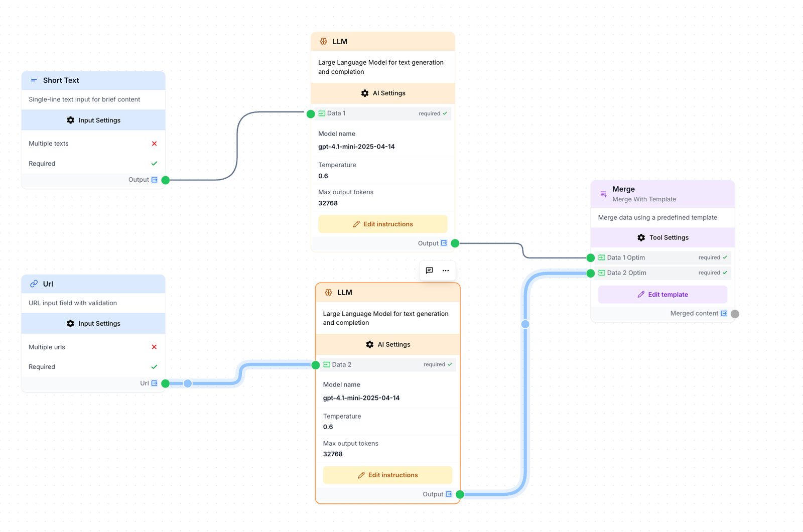Click the upper LLM Output port icon
Viewport: 803px width, 532px height.
[x=444, y=243]
